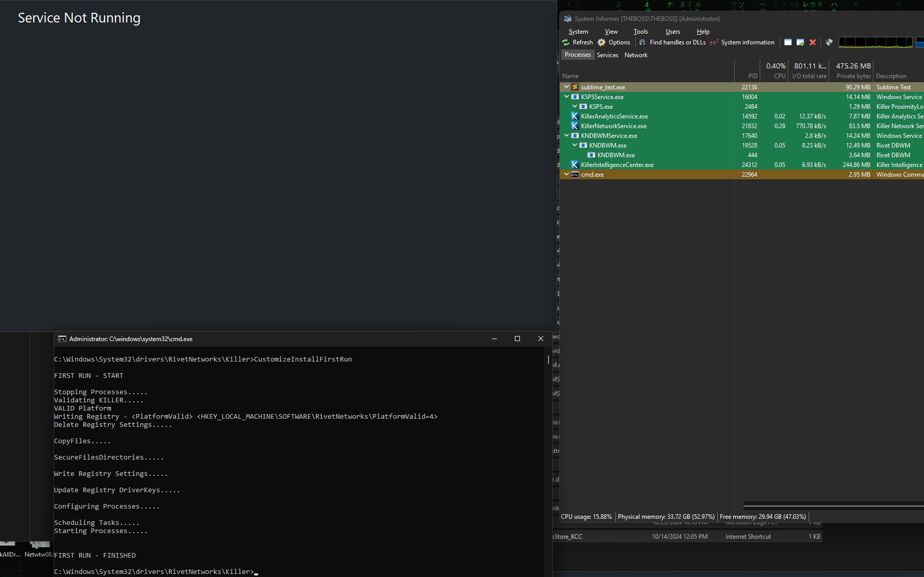The image size is (924, 577).
Task: Click cmd window title bar icon
Action: coord(62,339)
